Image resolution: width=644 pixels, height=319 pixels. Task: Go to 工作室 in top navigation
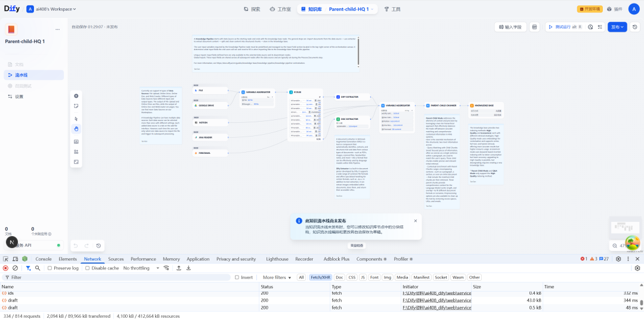tap(280, 9)
